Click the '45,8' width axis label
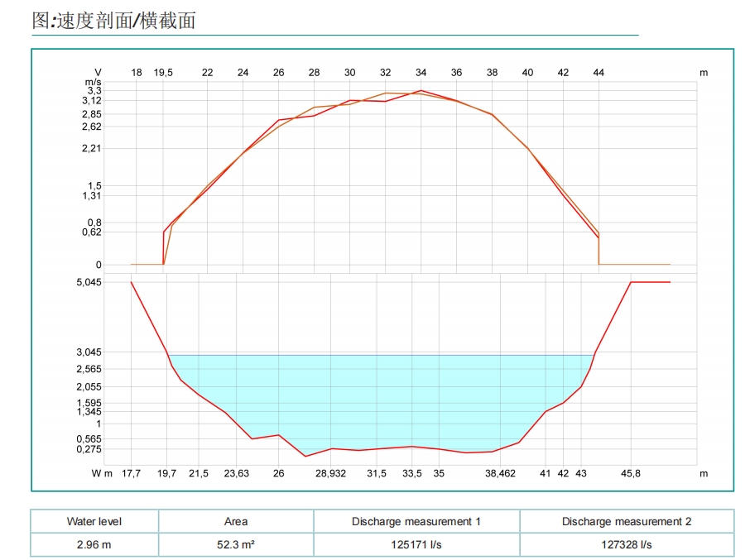This screenshot has height=560, width=750. click(631, 473)
